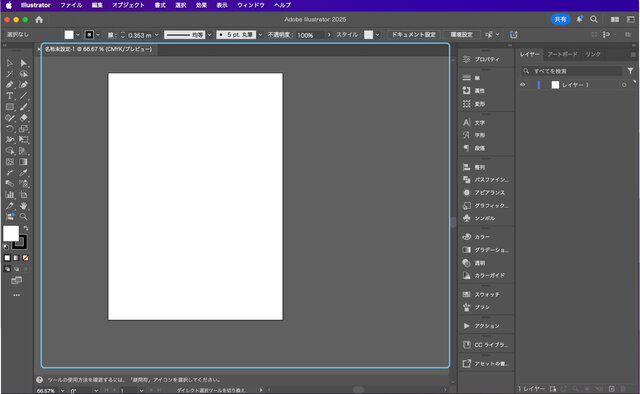This screenshot has height=394, width=640.
Task: Select the Lasso tool
Action: pyautogui.click(x=24, y=74)
